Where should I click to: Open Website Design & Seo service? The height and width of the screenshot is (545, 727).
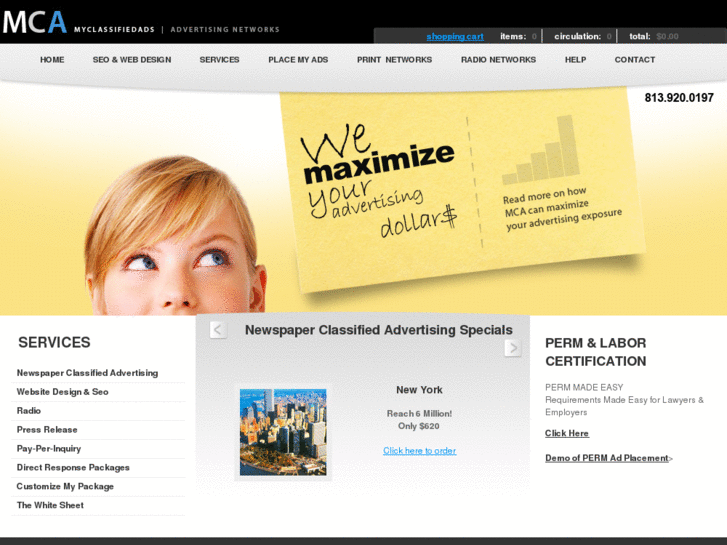[x=63, y=392]
